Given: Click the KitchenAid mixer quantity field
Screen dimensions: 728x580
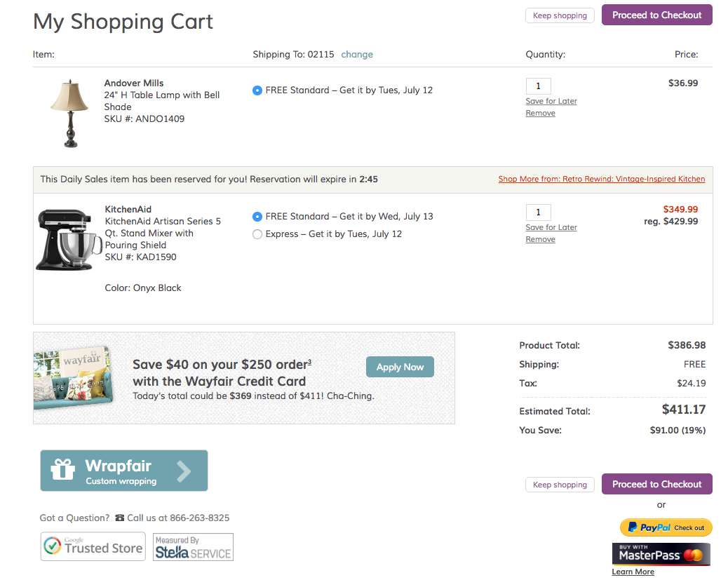Looking at the screenshot, I should pos(538,213).
